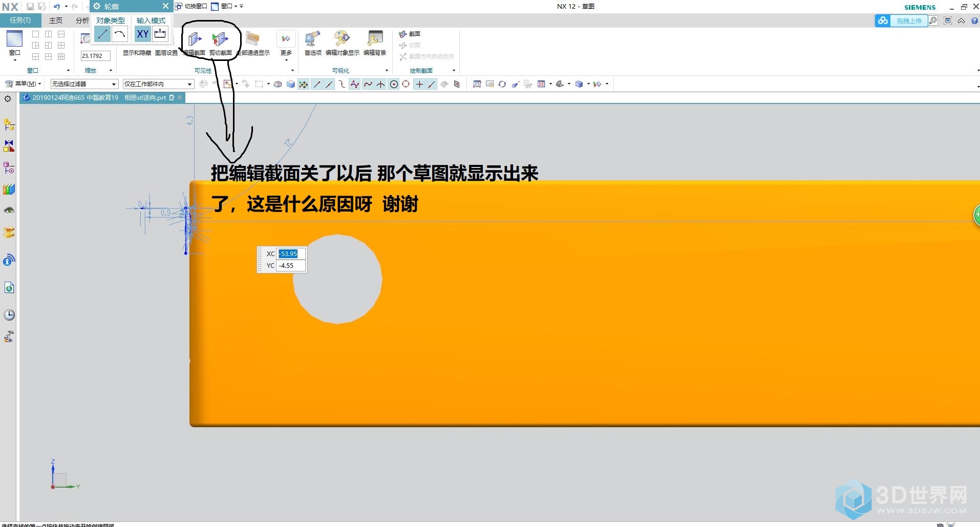This screenshot has height=527, width=980.
Task: Open the Resource bar settings gear
Action: [8, 98]
